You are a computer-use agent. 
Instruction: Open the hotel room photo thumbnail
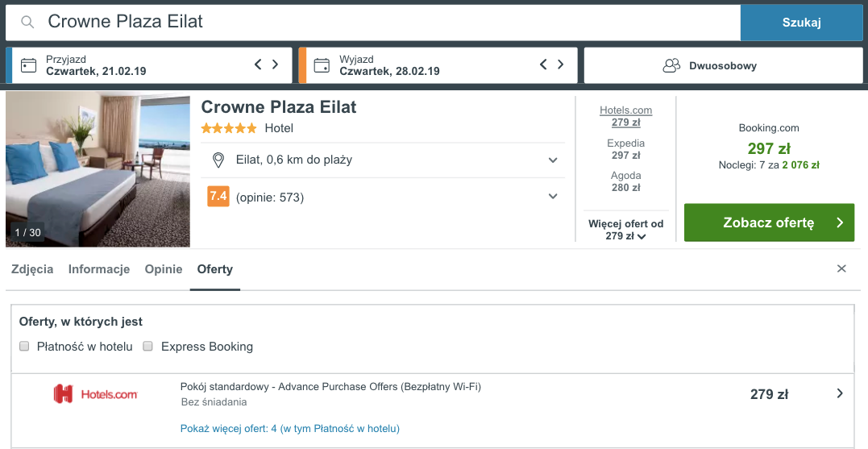click(x=98, y=169)
